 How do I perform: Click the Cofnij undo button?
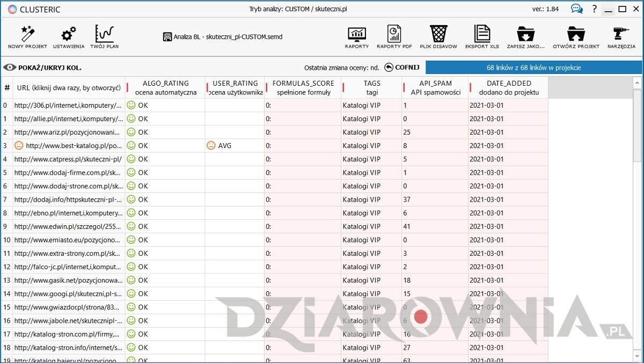point(401,68)
